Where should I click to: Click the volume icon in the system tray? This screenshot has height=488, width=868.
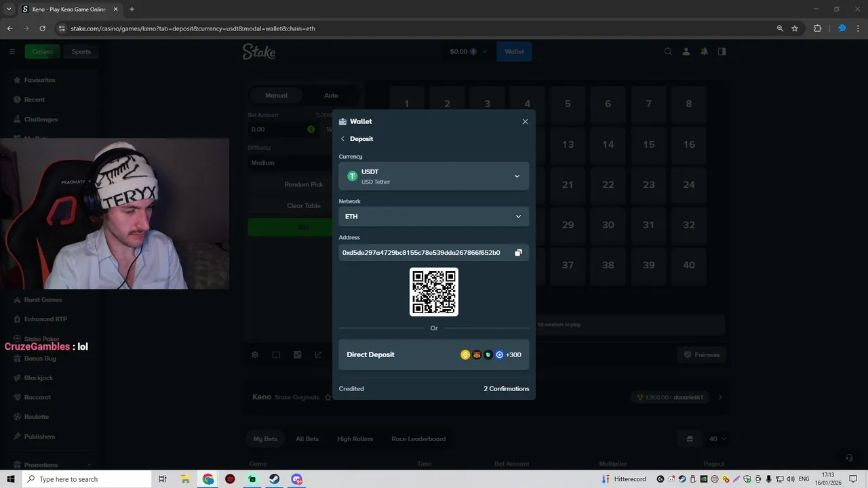(x=791, y=479)
